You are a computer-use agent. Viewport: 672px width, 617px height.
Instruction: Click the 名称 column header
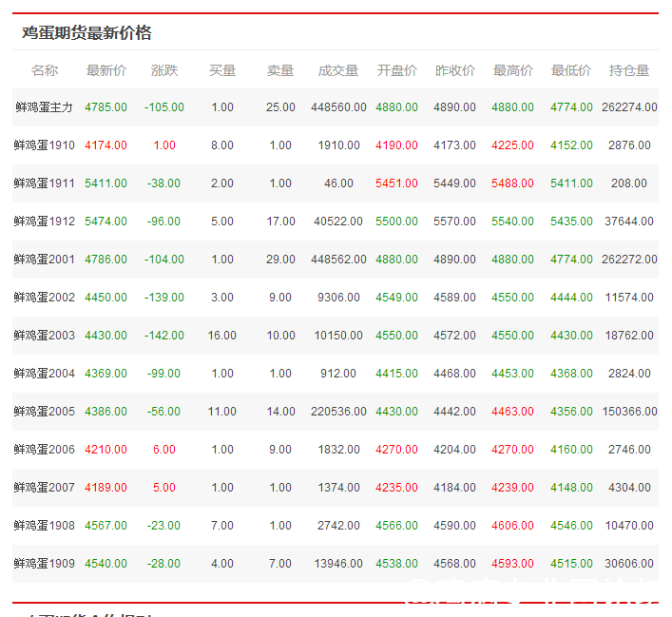click(45, 70)
